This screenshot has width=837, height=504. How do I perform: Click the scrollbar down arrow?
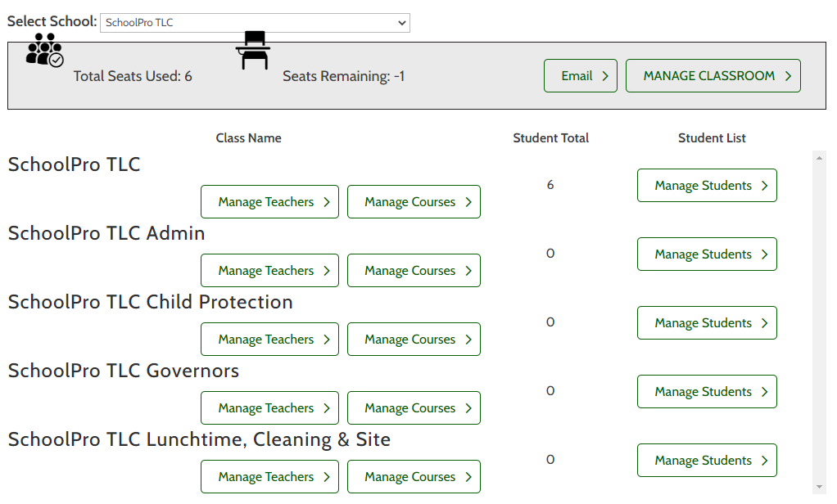click(x=819, y=487)
